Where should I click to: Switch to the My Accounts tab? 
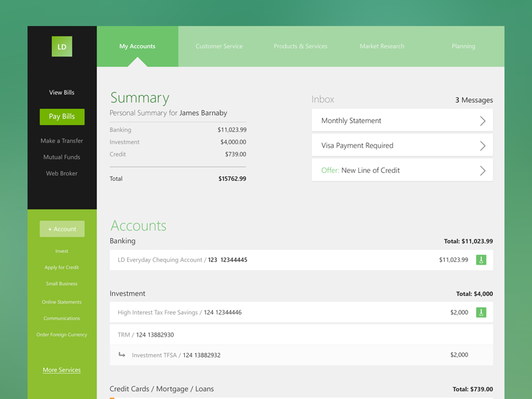point(137,47)
